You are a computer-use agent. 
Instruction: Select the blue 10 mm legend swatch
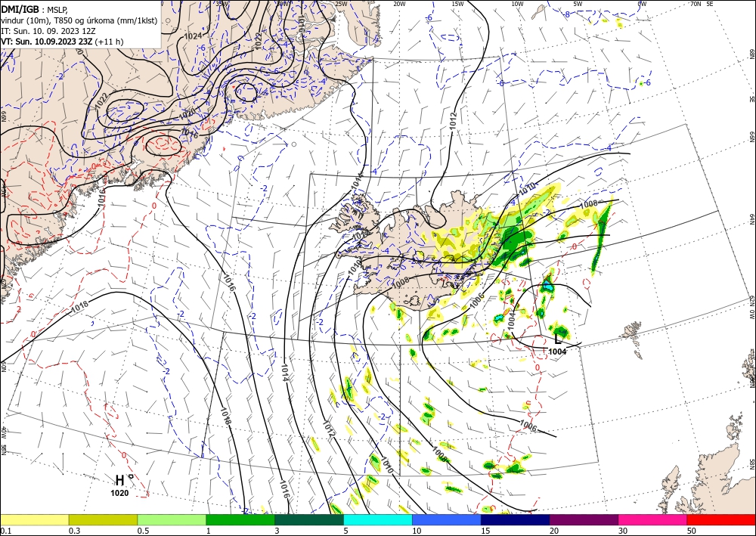click(447, 519)
